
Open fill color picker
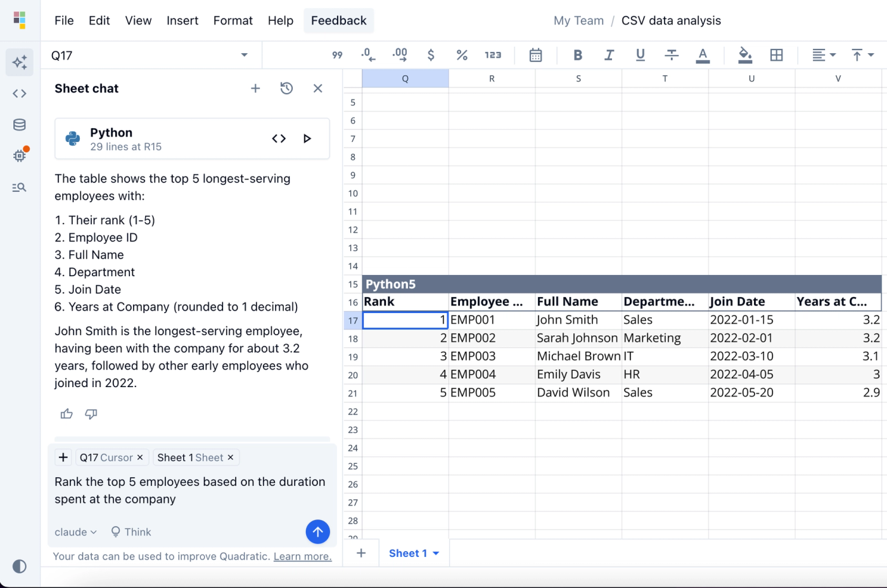[x=745, y=55]
